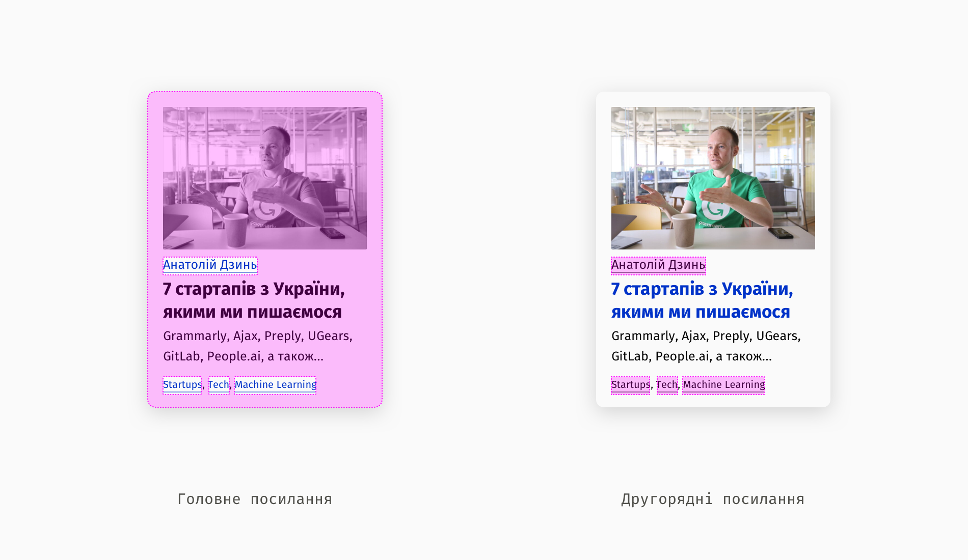Viewport: 968px width, 560px height.
Task: Click Grammarly description text in white card
Action: [706, 346]
